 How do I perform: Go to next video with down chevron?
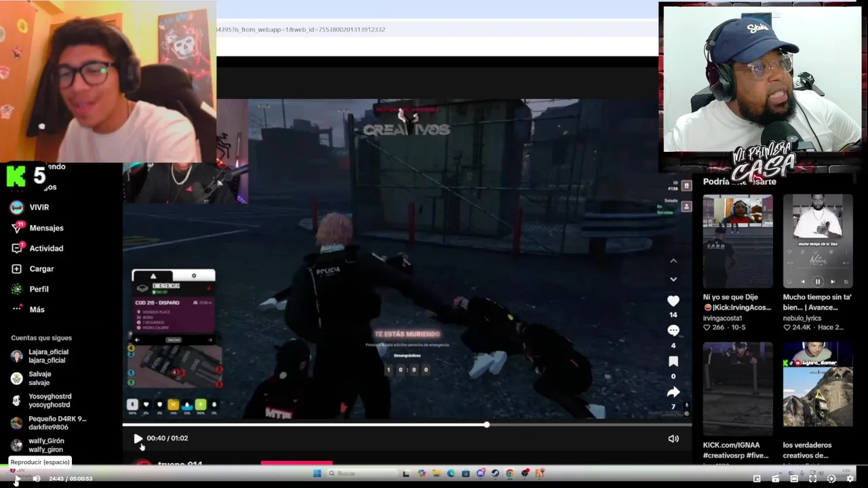(x=673, y=279)
